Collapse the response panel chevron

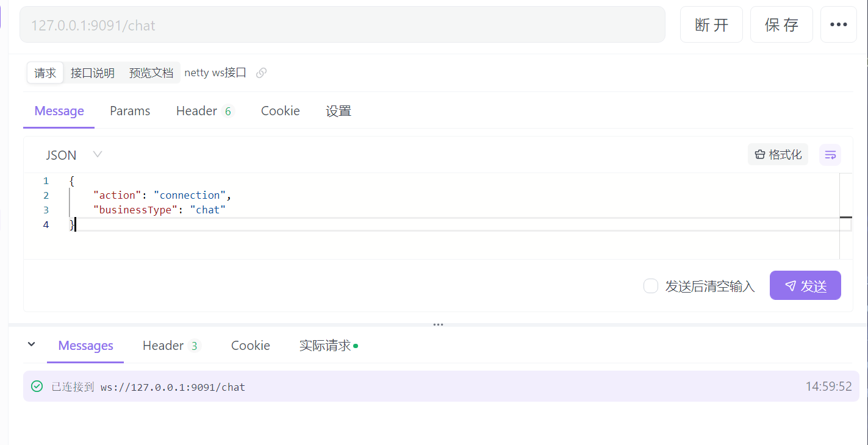click(32, 345)
